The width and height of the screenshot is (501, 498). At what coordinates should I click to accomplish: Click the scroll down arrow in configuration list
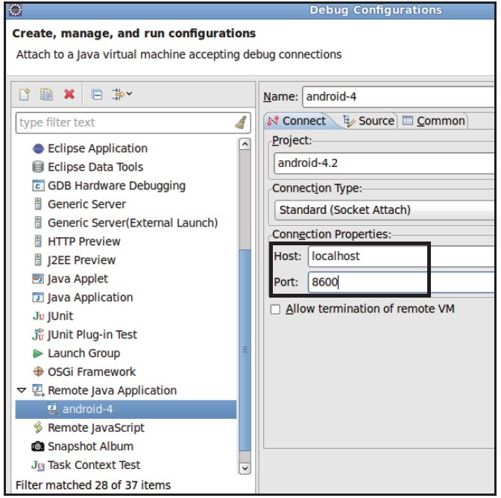pos(245,468)
